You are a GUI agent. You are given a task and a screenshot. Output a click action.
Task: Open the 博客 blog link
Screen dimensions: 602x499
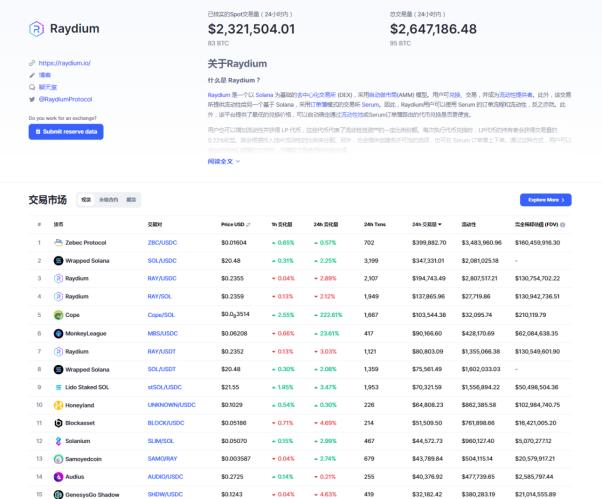coord(45,75)
